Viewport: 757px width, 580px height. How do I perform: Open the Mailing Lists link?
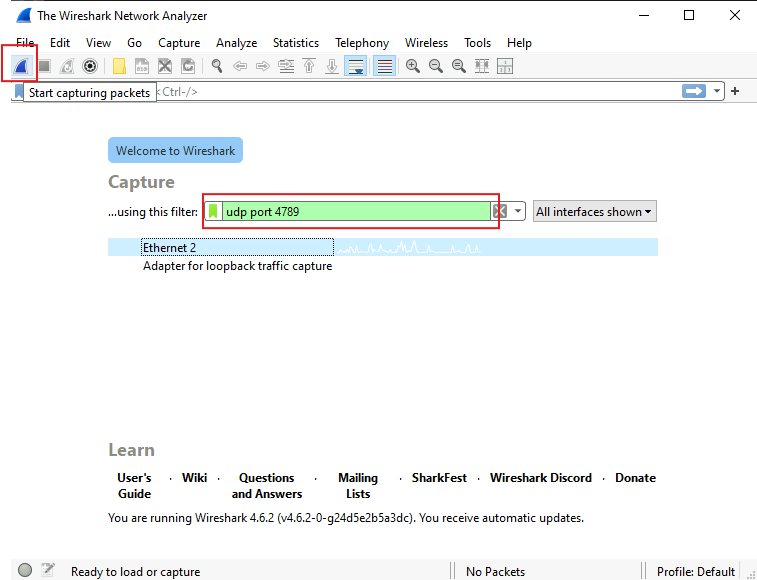pyautogui.click(x=358, y=485)
